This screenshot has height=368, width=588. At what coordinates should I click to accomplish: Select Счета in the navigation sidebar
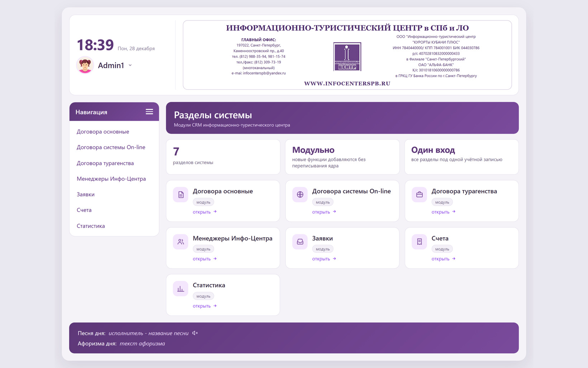click(x=84, y=210)
